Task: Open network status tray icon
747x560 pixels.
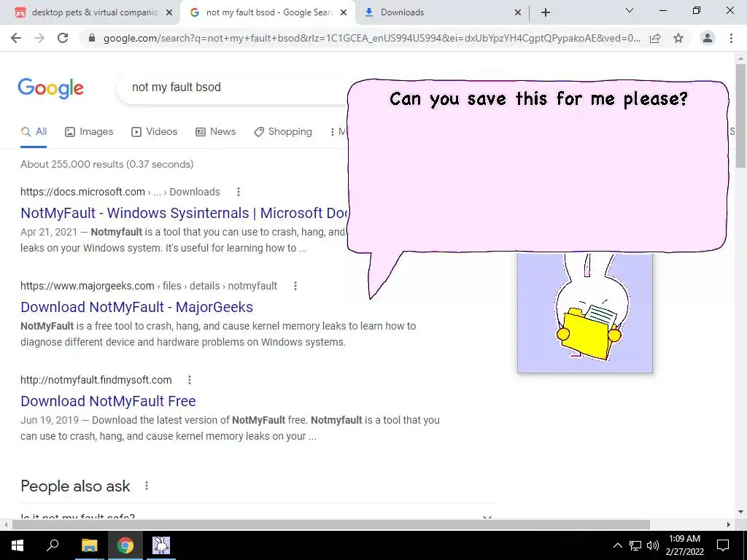Action: tap(635, 545)
